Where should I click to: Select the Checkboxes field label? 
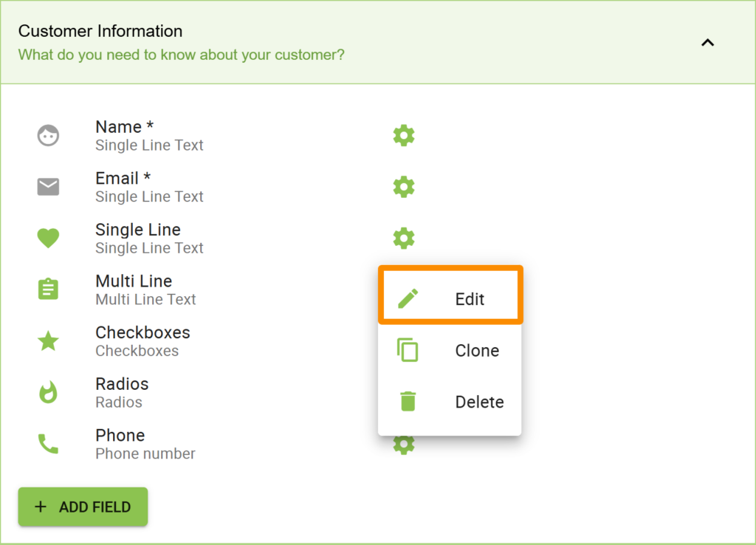[x=142, y=332]
